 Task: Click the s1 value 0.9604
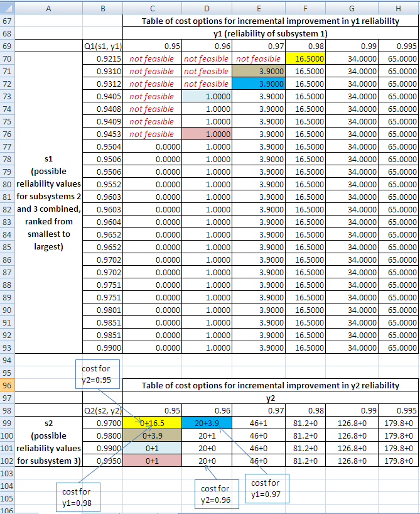(102, 222)
